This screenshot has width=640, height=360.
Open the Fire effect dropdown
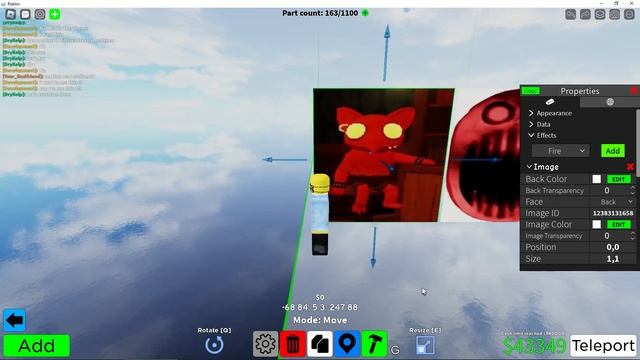pyautogui.click(x=560, y=151)
